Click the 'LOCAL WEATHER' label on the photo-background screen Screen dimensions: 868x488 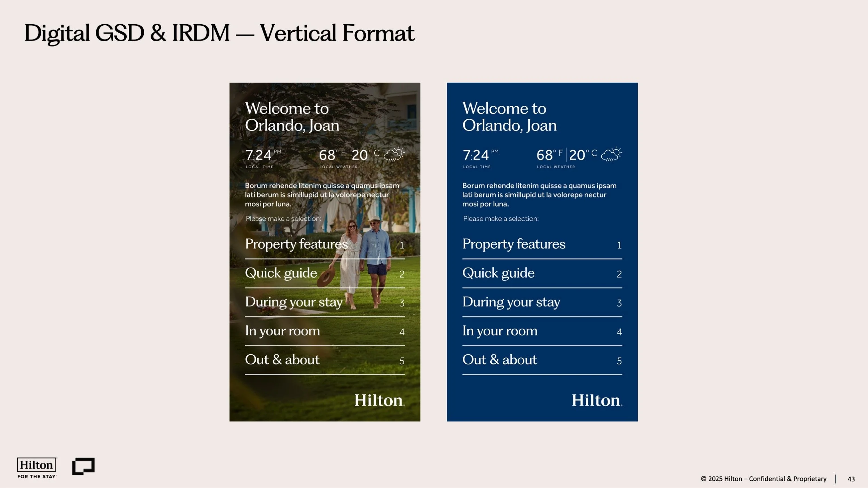click(x=339, y=167)
